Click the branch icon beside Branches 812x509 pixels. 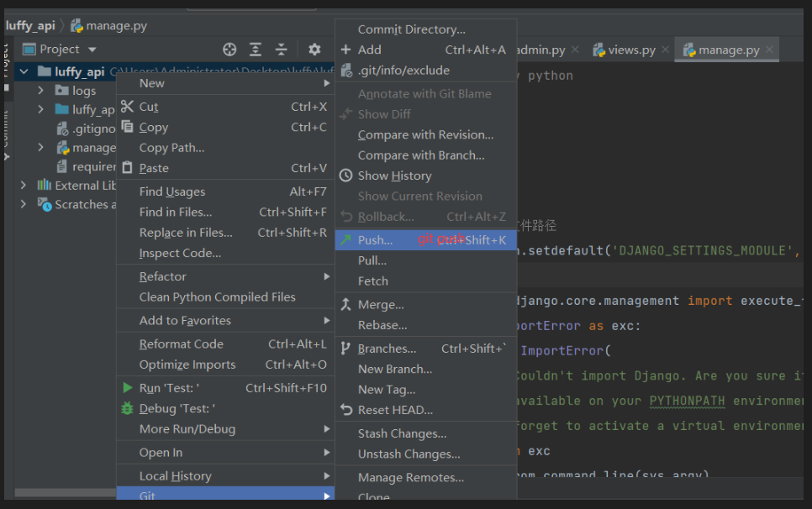345,348
